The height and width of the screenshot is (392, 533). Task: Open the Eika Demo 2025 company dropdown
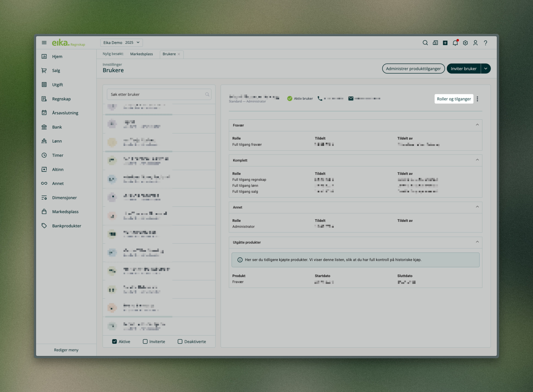pos(121,43)
